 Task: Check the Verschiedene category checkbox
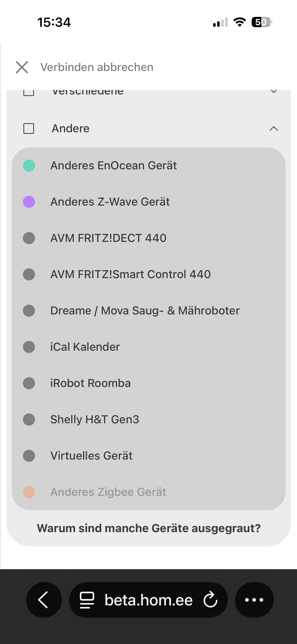coord(29,92)
